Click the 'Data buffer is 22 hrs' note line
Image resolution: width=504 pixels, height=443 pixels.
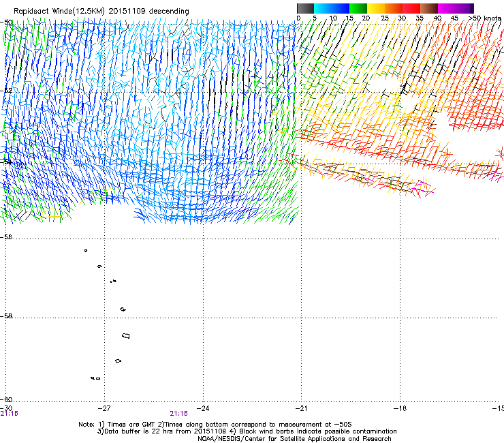tap(247, 431)
